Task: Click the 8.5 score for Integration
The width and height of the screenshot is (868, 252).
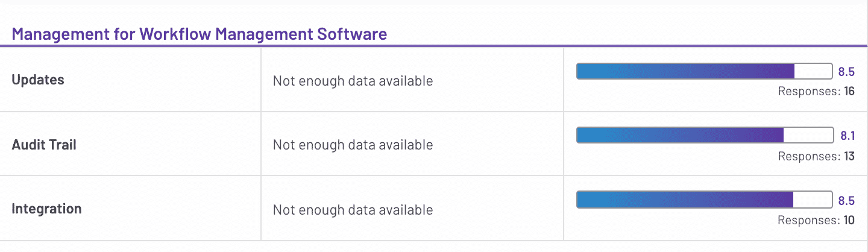Action: pos(846,200)
